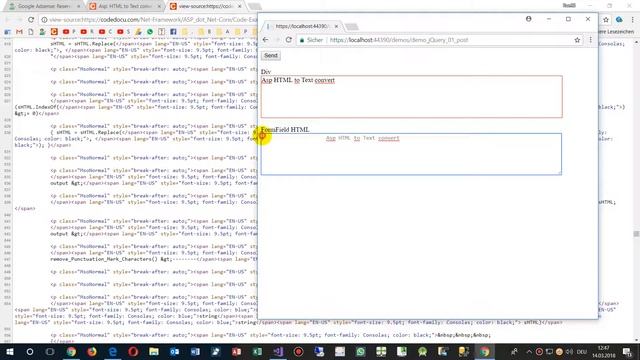Open Firefox from the taskbar
640x360 pixels.
pos(92,351)
